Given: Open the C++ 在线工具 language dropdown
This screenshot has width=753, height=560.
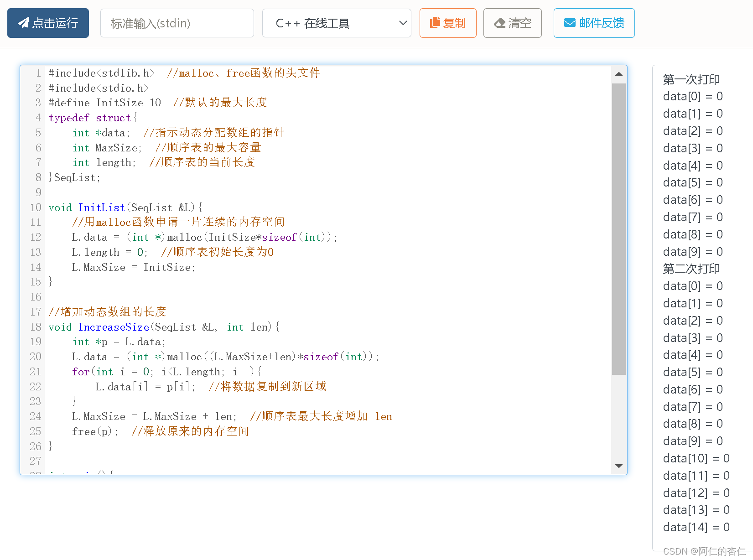Looking at the screenshot, I should click(x=336, y=23).
